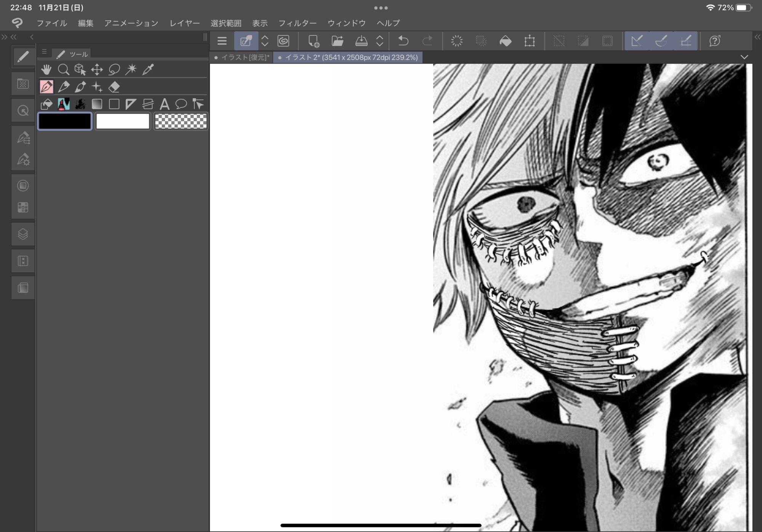Screen dimensions: 762x532
Task: Select the Decoration sparkle tool
Action: click(x=97, y=87)
